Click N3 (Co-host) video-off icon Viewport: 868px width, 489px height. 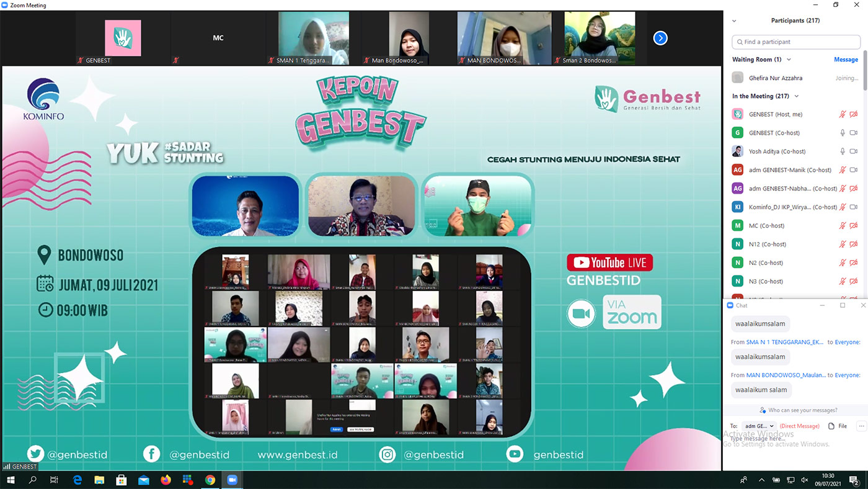854,282
